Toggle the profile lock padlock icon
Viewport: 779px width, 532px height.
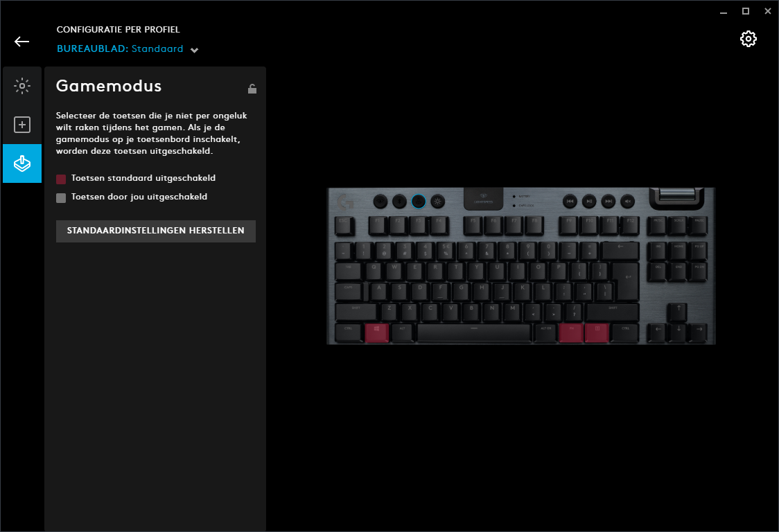click(x=252, y=89)
